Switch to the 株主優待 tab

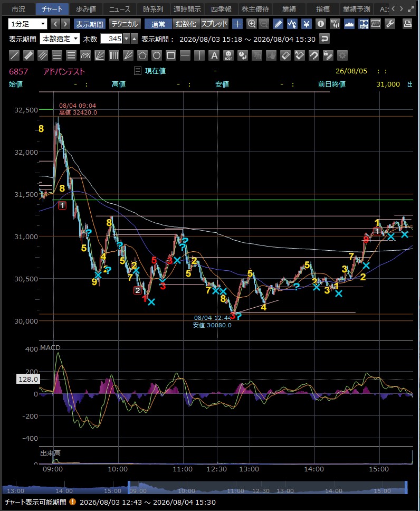pos(255,9)
